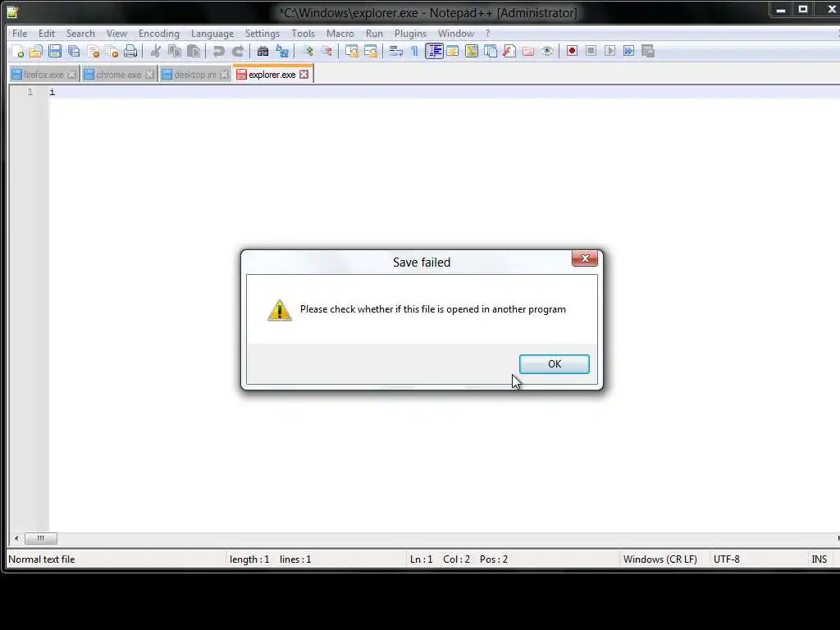The height and width of the screenshot is (630, 840).
Task: Open the Function List icon
Action: [509, 52]
